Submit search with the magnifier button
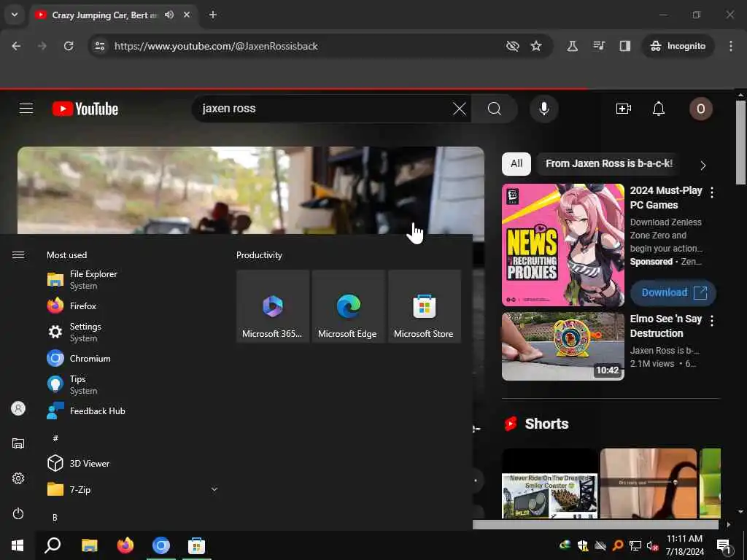The width and height of the screenshot is (747, 560). 495,109
